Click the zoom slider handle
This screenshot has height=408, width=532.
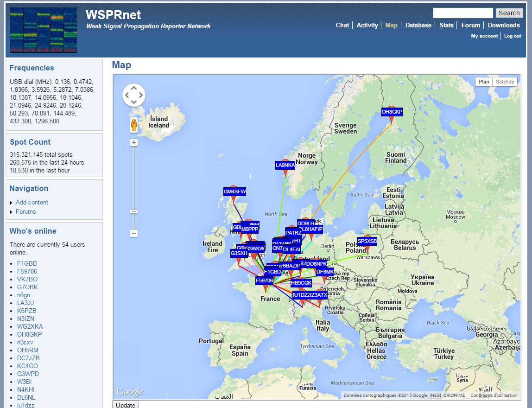134,212
